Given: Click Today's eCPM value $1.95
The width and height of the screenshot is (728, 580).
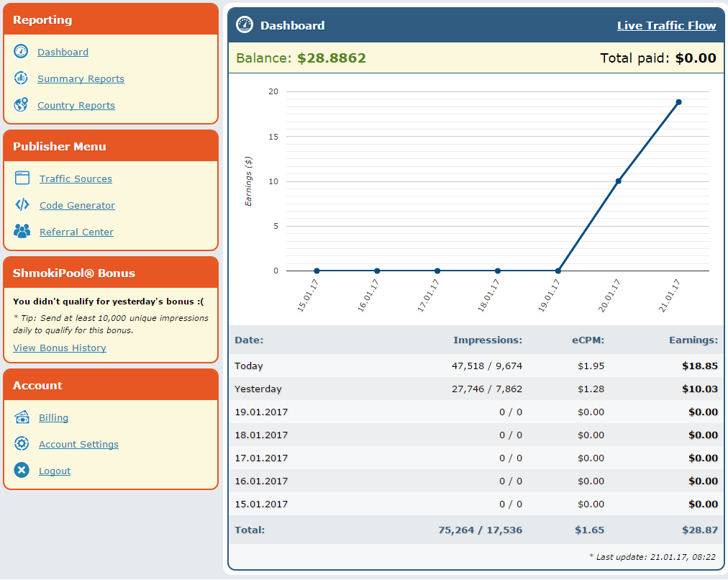Looking at the screenshot, I should [591, 366].
